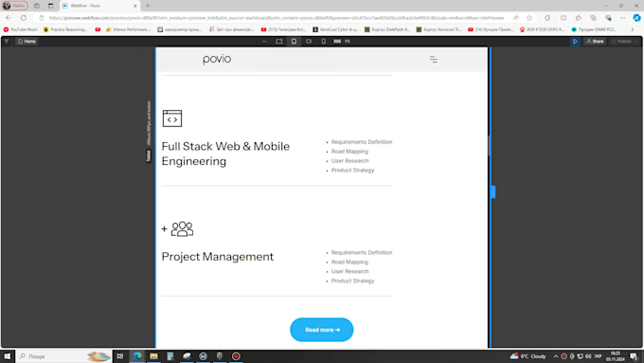Image resolution: width=644 pixels, height=363 pixels.
Task: Click the browser address bar
Action: (x=276, y=18)
